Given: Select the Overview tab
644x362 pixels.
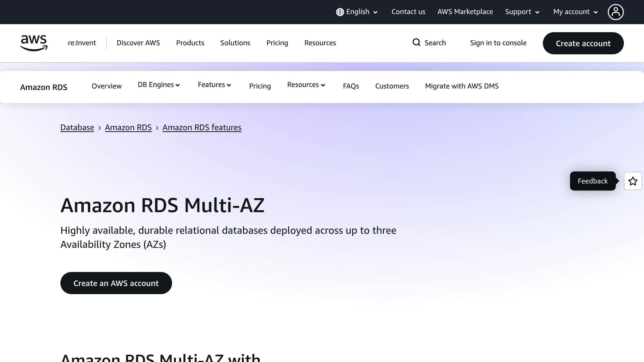Looking at the screenshot, I should click(x=107, y=86).
